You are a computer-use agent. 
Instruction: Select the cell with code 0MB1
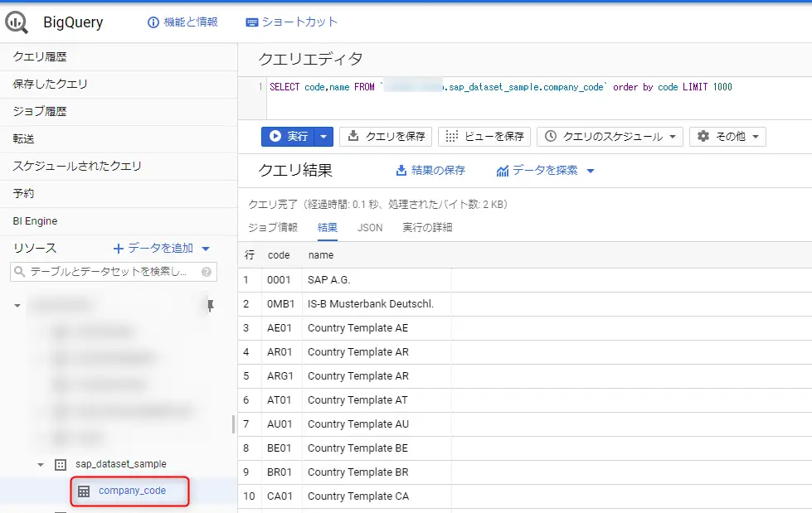(x=282, y=304)
